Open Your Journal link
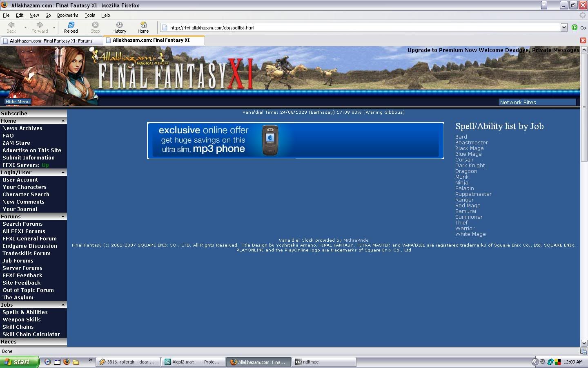 coord(20,209)
